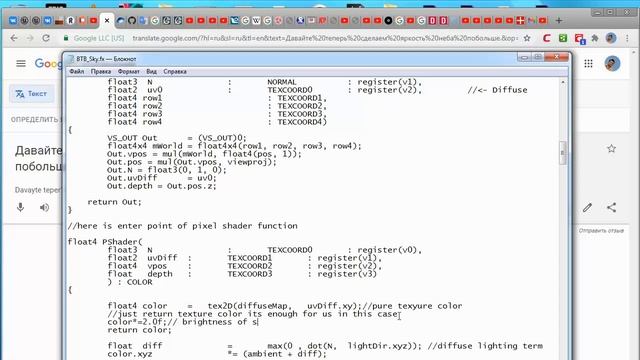Bookmark this page with the address bar star
This screenshot has width=640, height=360.
click(x=527, y=38)
